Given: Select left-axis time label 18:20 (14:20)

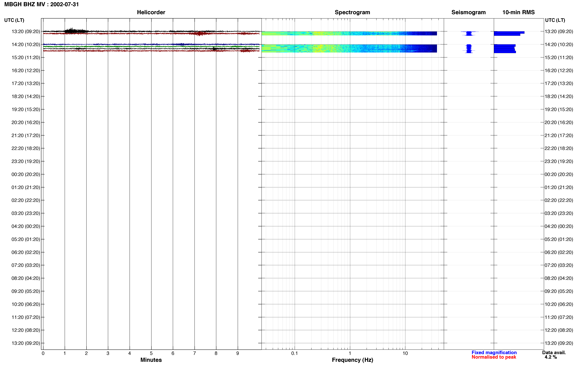Looking at the screenshot, I should (26, 96).
